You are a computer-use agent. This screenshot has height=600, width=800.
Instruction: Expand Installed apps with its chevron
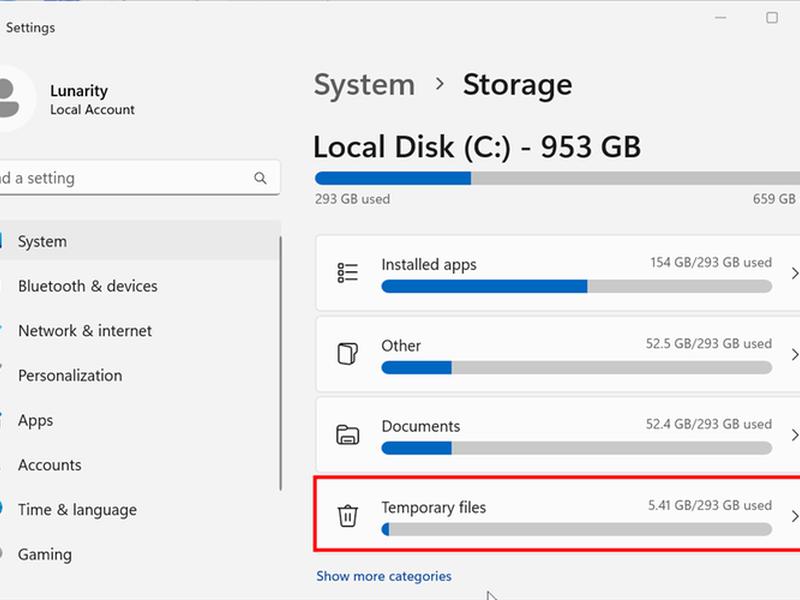coord(794,273)
